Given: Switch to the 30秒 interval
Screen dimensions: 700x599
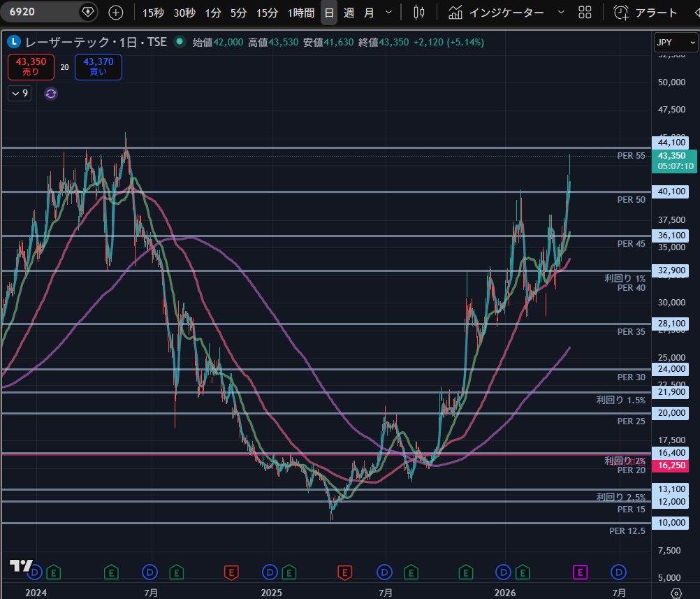Looking at the screenshot, I should [x=184, y=13].
